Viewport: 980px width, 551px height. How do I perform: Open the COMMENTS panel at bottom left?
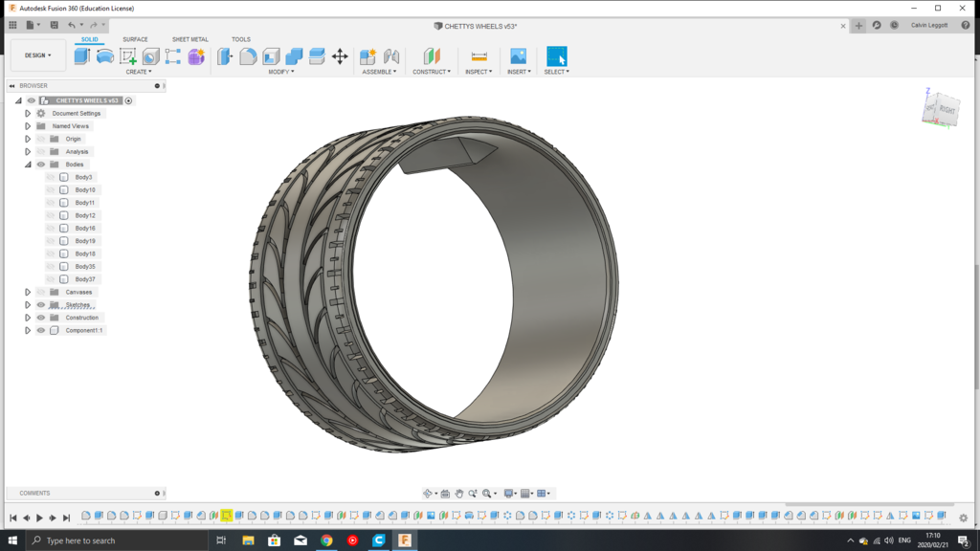coord(35,493)
